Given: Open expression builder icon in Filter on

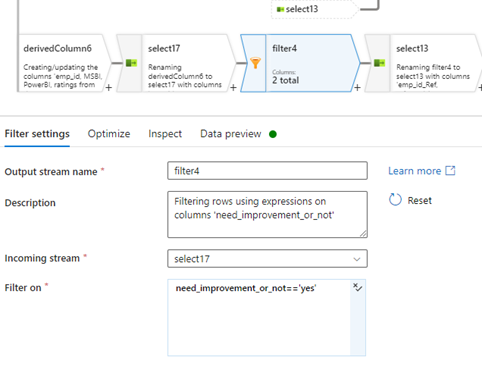Looking at the screenshot, I should click(x=358, y=287).
